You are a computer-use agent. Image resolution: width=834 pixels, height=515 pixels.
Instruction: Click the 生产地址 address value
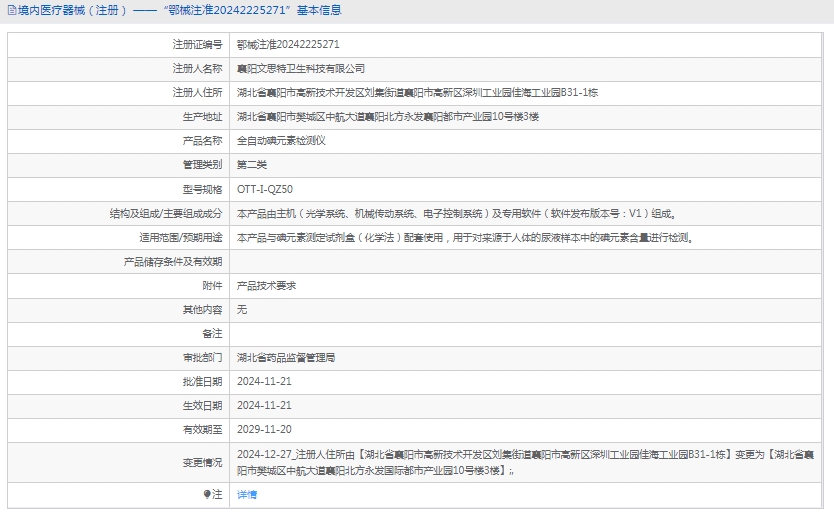[387, 117]
